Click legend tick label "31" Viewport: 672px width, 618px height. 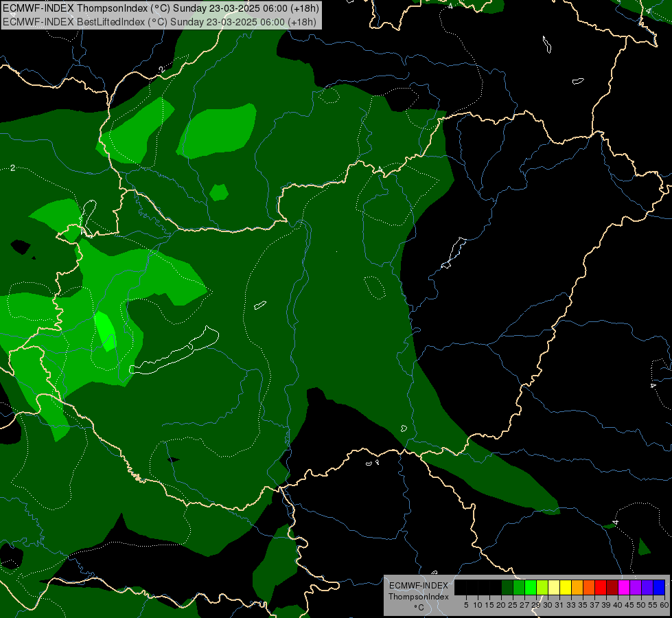(559, 605)
